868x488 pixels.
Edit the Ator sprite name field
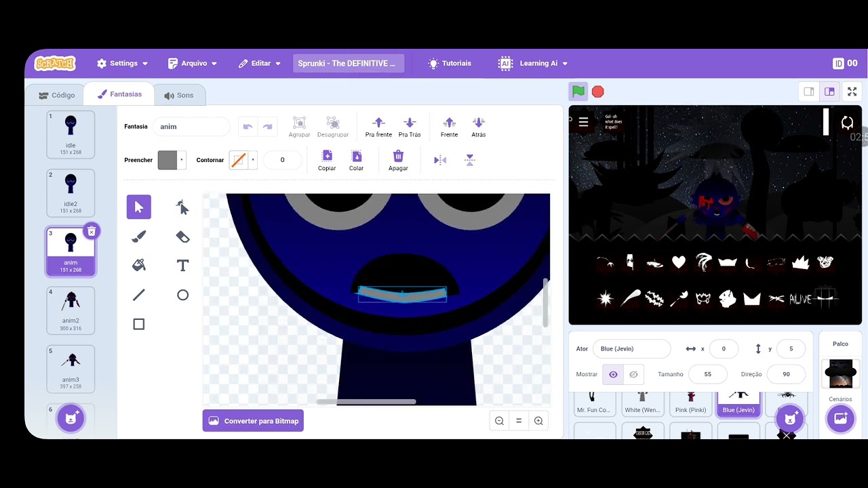(x=631, y=349)
